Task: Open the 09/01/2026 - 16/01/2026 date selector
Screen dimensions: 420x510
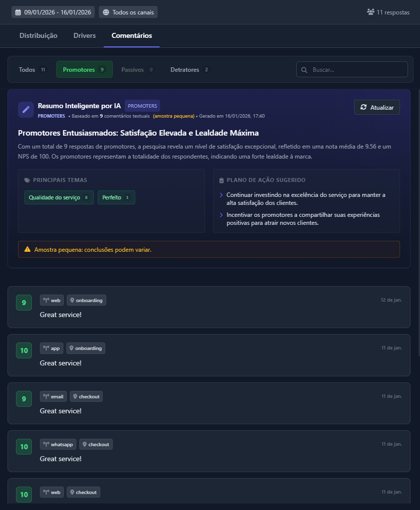Action: 52,11
